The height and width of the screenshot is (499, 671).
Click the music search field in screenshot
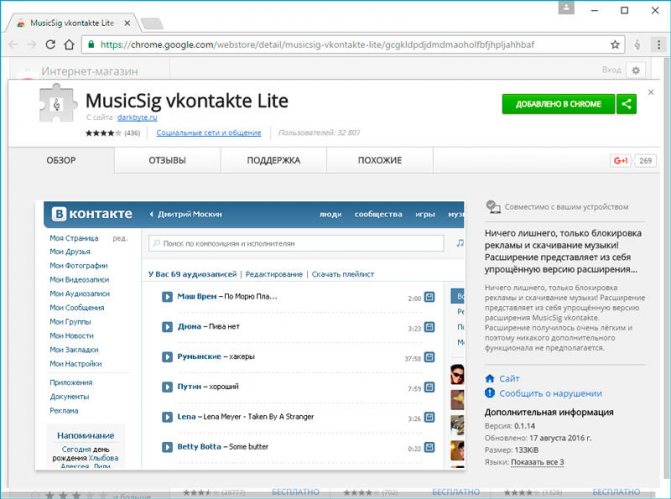tap(296, 243)
